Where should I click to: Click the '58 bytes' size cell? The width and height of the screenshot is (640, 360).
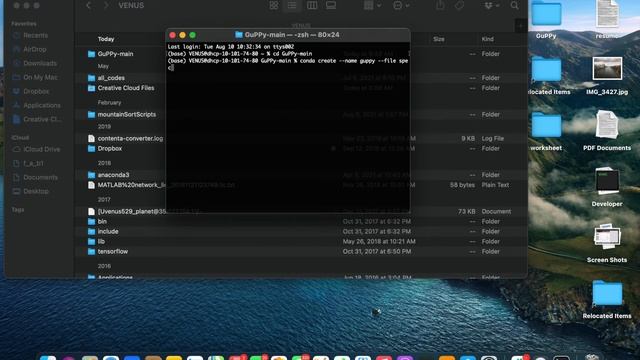pyautogui.click(x=462, y=185)
